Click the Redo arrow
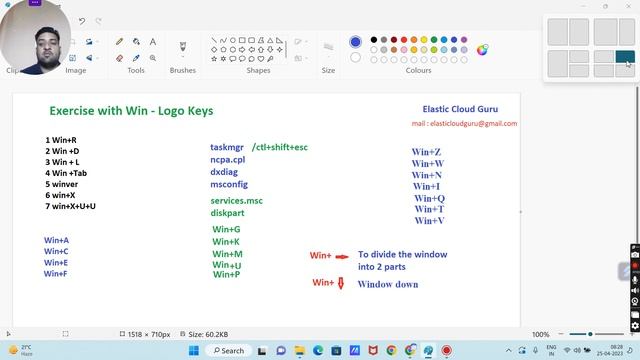Screen dimensions: 640x360 coord(98,21)
